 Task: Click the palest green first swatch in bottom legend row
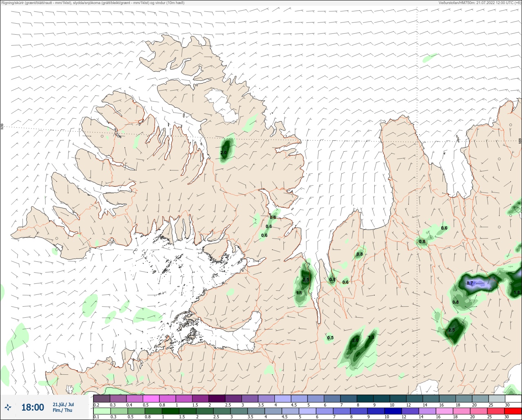click(x=102, y=411)
